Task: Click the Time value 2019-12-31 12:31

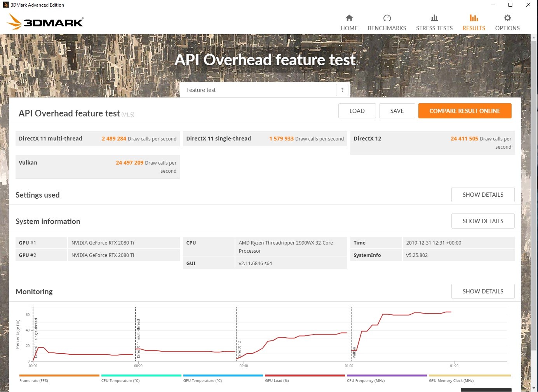Action: 434,243
